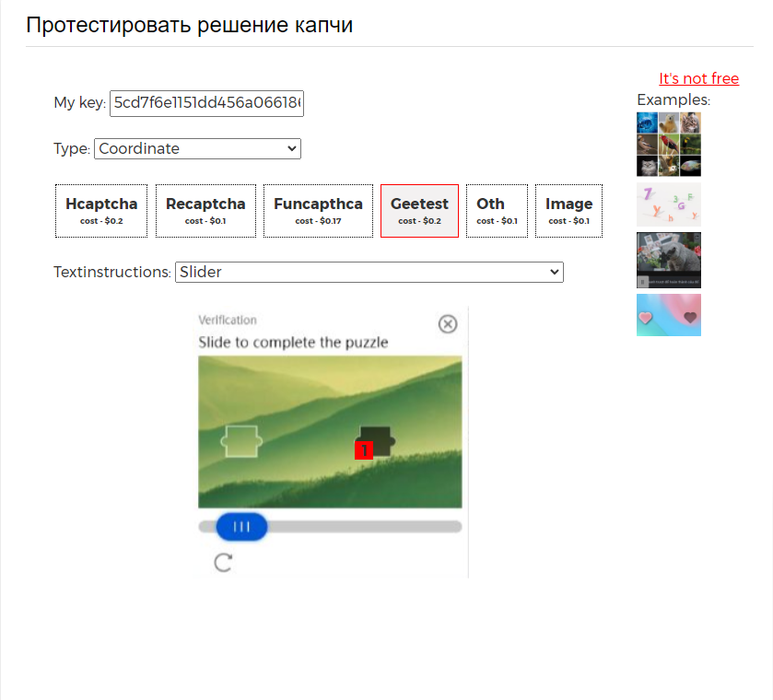Click the blue slider handle icon

pos(242,526)
